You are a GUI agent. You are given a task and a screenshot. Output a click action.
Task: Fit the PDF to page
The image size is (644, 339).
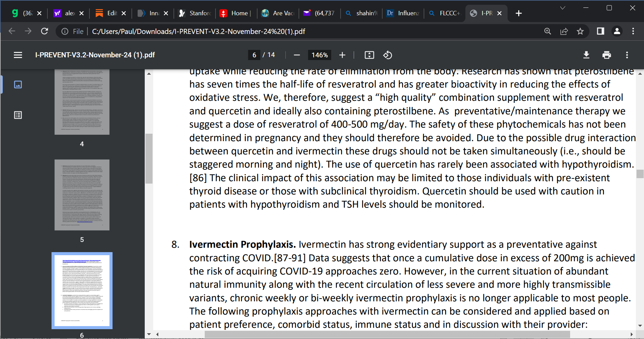[369, 55]
